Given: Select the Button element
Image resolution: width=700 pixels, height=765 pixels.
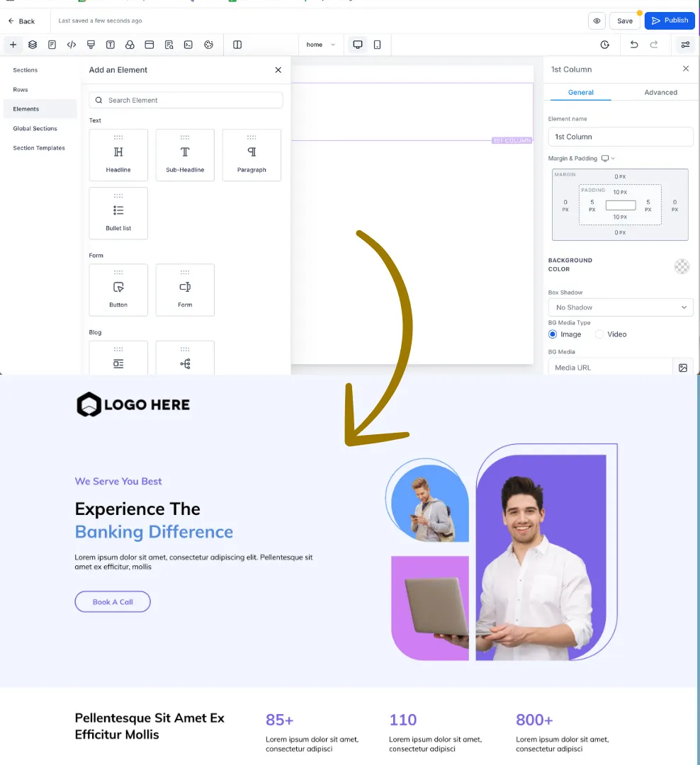Looking at the screenshot, I should (118, 290).
